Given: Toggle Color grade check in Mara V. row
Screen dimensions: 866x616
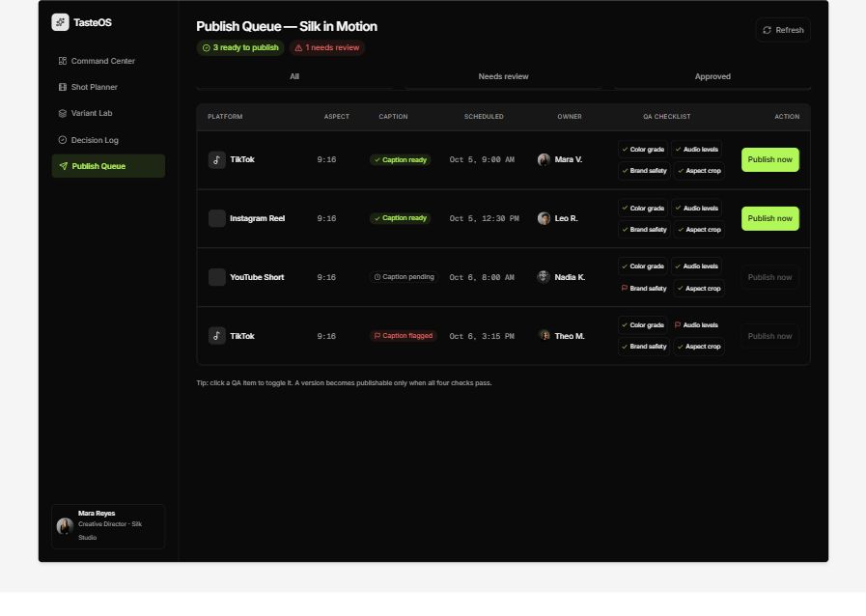Looking at the screenshot, I should (x=643, y=149).
